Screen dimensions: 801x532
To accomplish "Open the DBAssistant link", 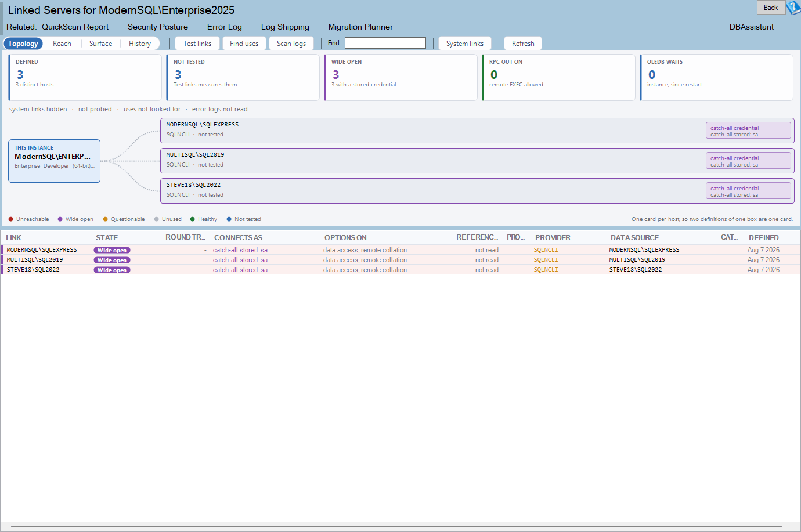I will coord(752,27).
